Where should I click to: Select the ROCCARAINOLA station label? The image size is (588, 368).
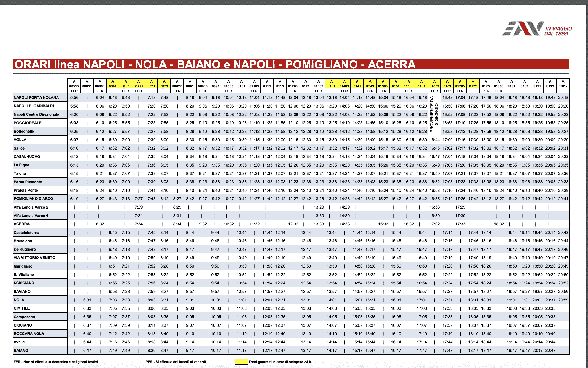(x=29, y=334)
